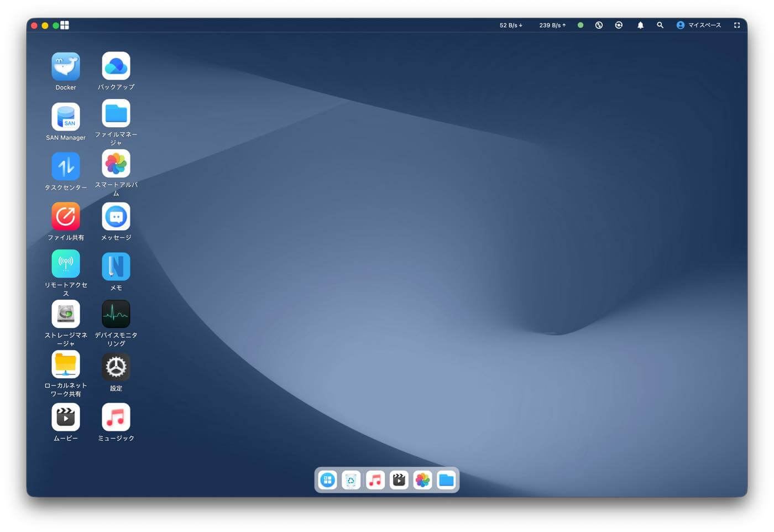Click the notification bell in top bar

(x=640, y=25)
